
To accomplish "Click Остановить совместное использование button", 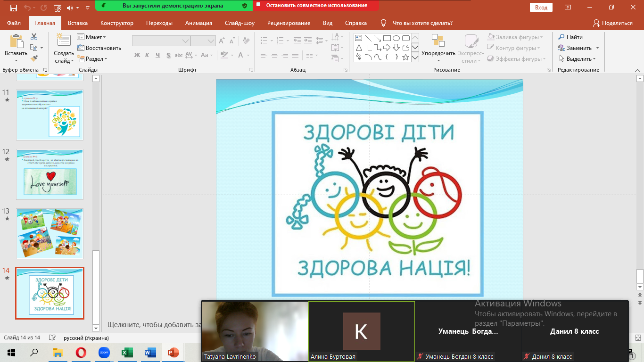I will pos(316,6).
